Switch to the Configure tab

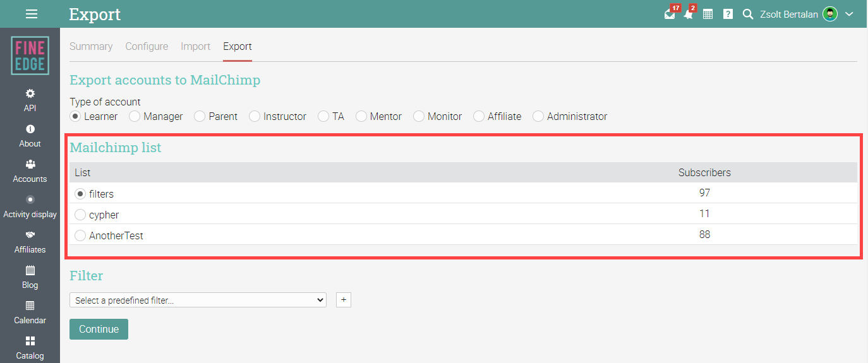click(147, 46)
